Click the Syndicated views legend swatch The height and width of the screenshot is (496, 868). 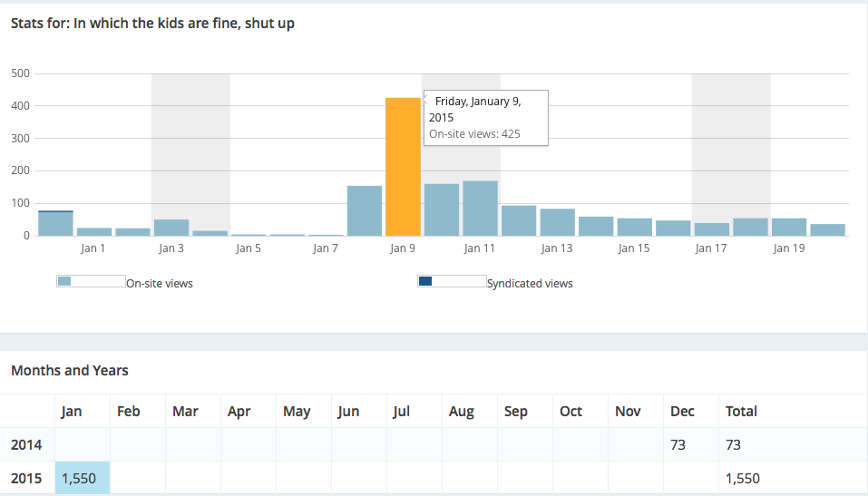pos(424,282)
